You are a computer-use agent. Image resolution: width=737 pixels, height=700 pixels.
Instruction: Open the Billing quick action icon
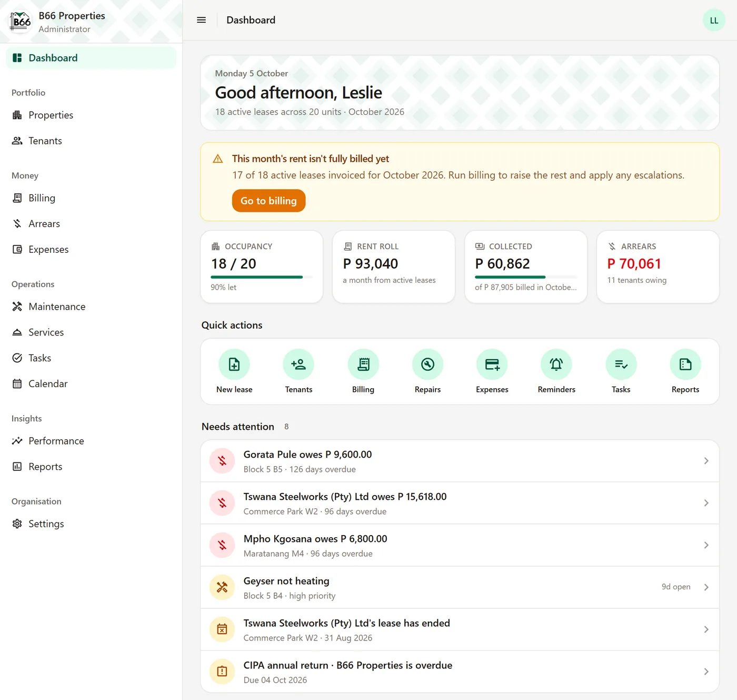coord(363,364)
